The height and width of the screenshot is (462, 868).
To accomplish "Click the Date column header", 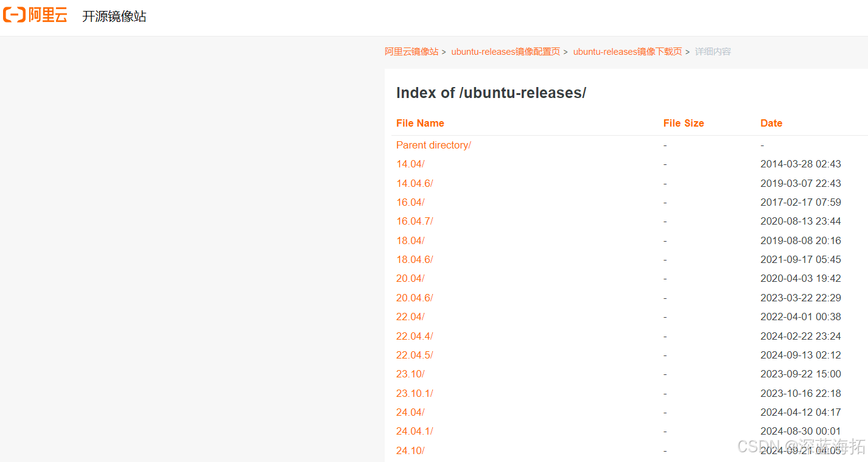I will pos(771,123).
